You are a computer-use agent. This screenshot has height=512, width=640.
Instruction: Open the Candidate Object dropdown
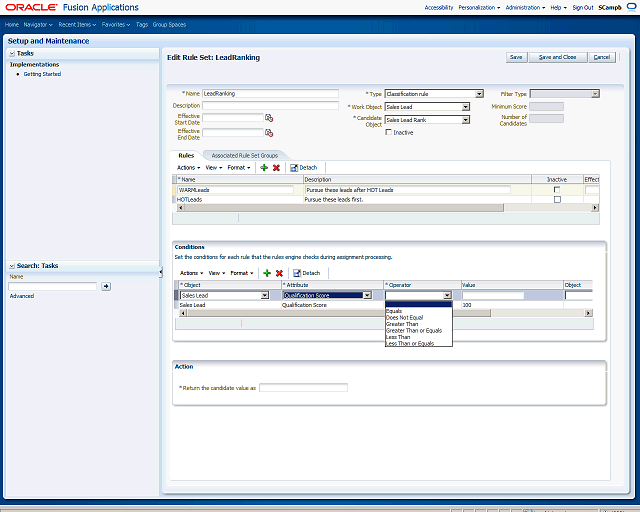coord(466,120)
